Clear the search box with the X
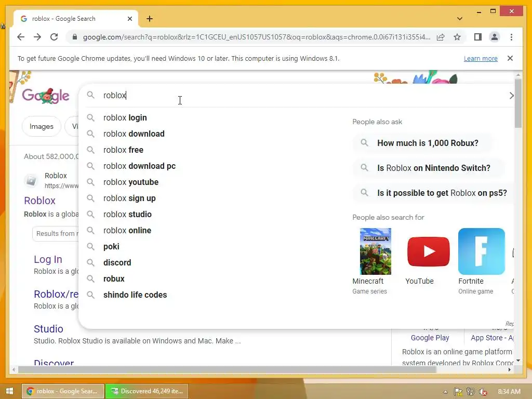Screen dimensions: 532x399 point(511,96)
